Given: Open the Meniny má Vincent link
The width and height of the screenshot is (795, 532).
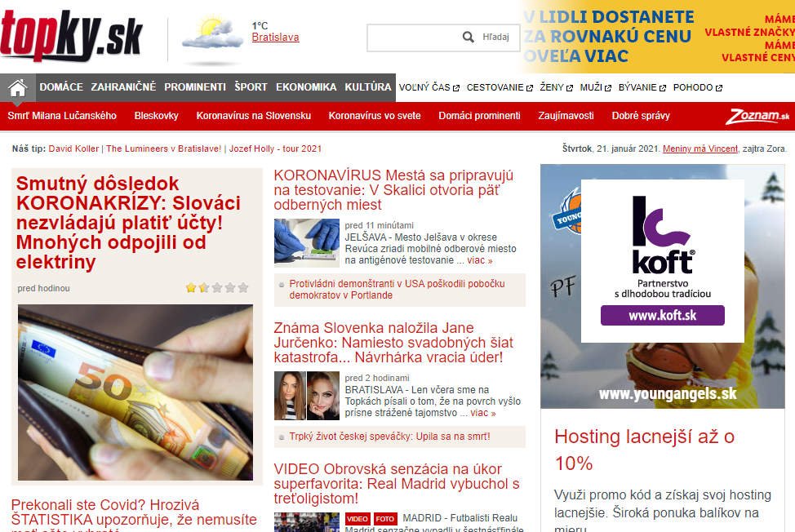Looking at the screenshot, I should (x=700, y=149).
